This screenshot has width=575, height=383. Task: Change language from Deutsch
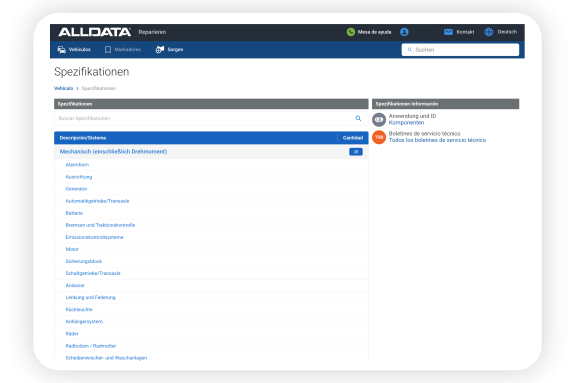pos(507,32)
